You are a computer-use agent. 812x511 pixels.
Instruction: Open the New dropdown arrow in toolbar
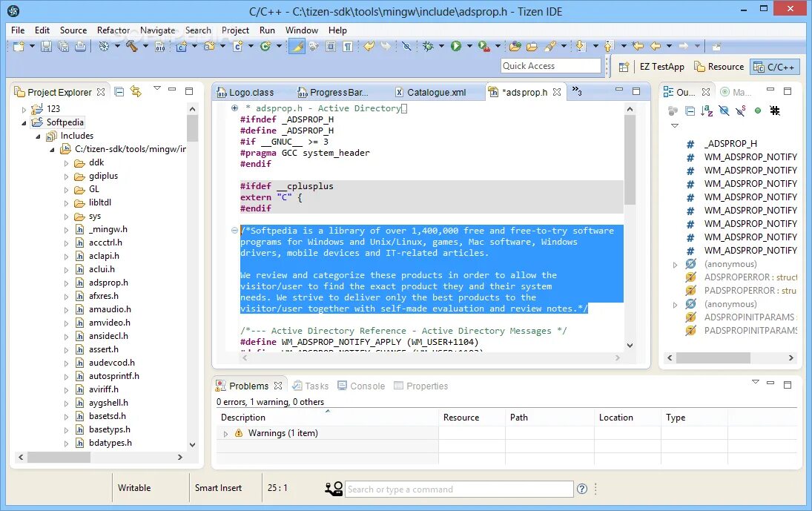32,47
